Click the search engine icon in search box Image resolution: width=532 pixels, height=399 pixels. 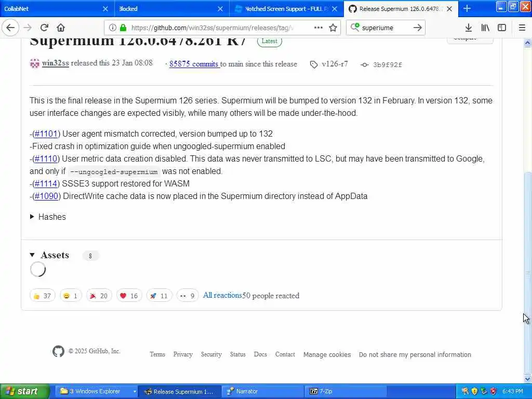355,27
